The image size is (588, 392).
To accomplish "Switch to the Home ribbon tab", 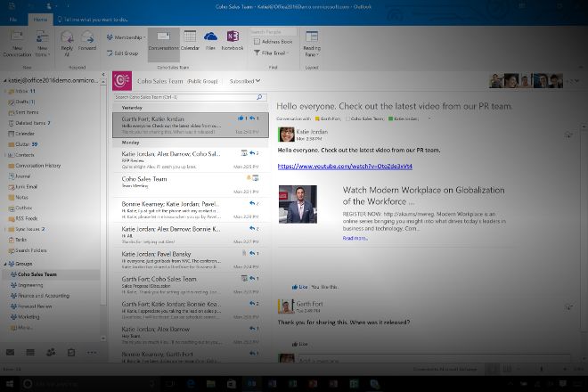I will 40,20.
